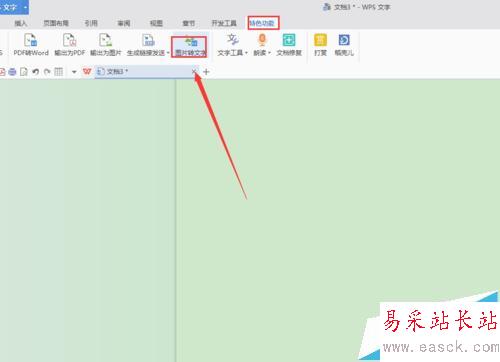
Task: Open the 章节 tab
Action: coord(189,23)
